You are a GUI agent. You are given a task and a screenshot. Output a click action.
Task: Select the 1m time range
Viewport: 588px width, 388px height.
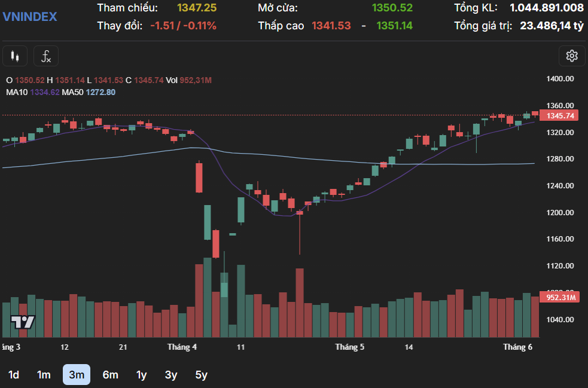44,375
